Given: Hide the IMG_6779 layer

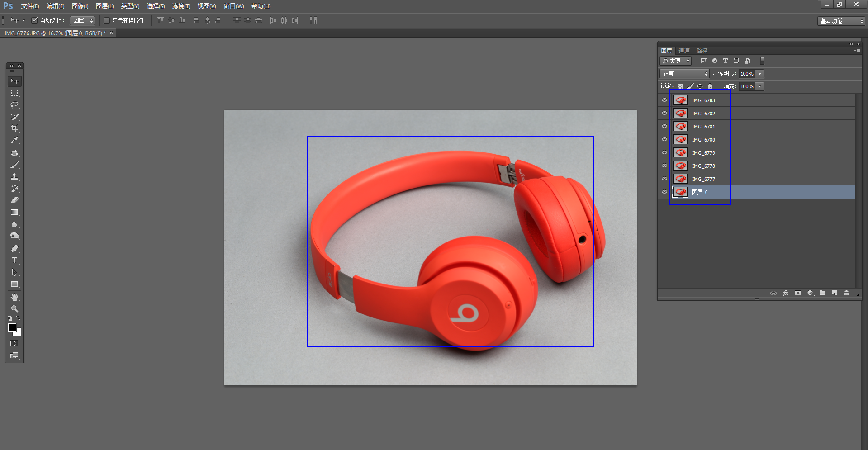Looking at the screenshot, I should (x=664, y=153).
